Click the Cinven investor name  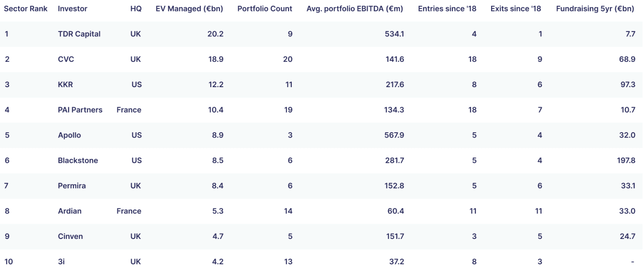click(70, 237)
